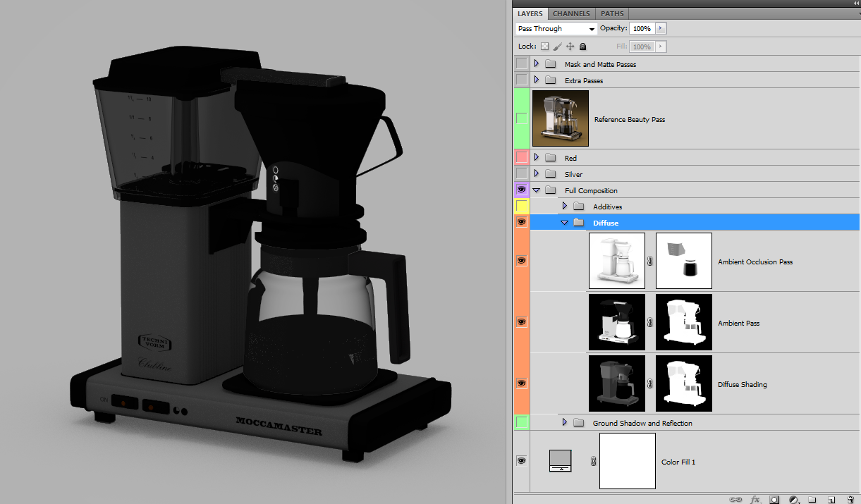This screenshot has width=861, height=504.
Task: Click chain link on Color Fill 1 layer
Action: click(593, 461)
